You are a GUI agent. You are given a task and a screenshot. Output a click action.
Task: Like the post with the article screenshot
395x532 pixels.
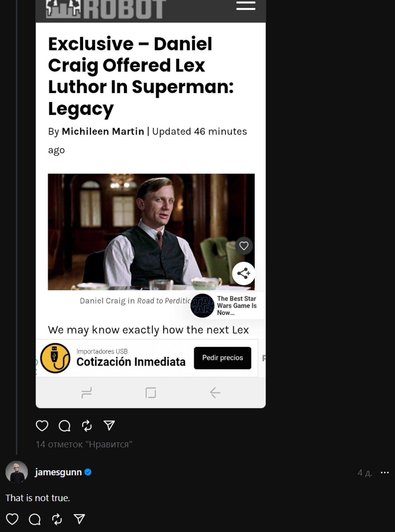click(x=42, y=426)
